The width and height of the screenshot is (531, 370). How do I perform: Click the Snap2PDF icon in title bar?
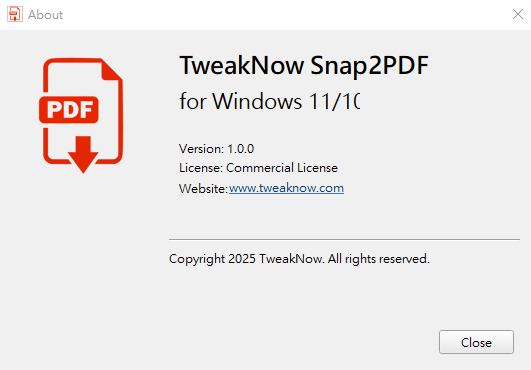pos(15,14)
